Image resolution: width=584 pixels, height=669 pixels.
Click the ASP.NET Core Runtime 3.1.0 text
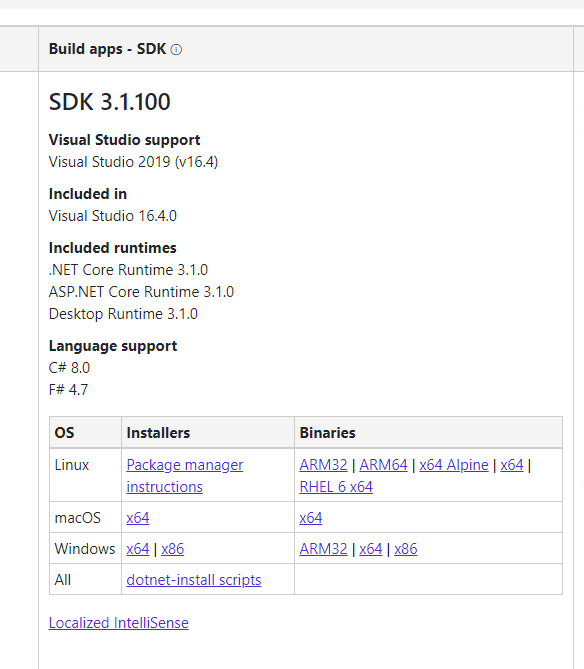coord(141,292)
